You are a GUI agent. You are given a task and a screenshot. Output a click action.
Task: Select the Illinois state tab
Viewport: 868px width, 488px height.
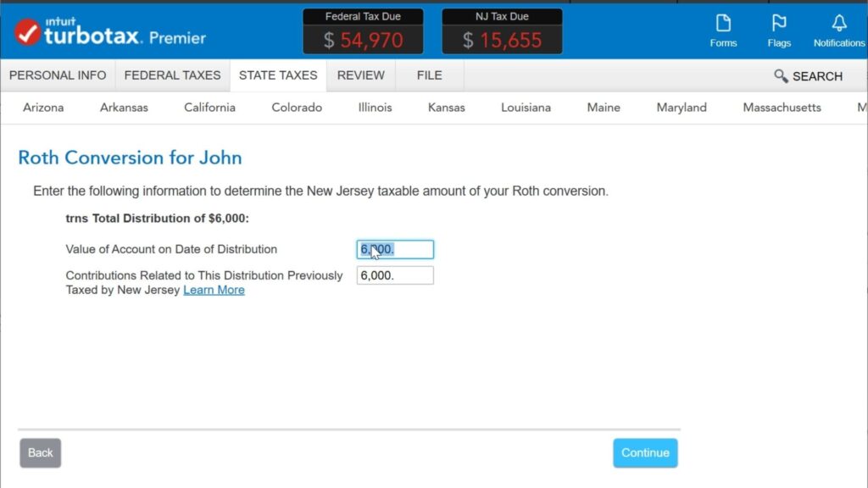click(x=375, y=108)
